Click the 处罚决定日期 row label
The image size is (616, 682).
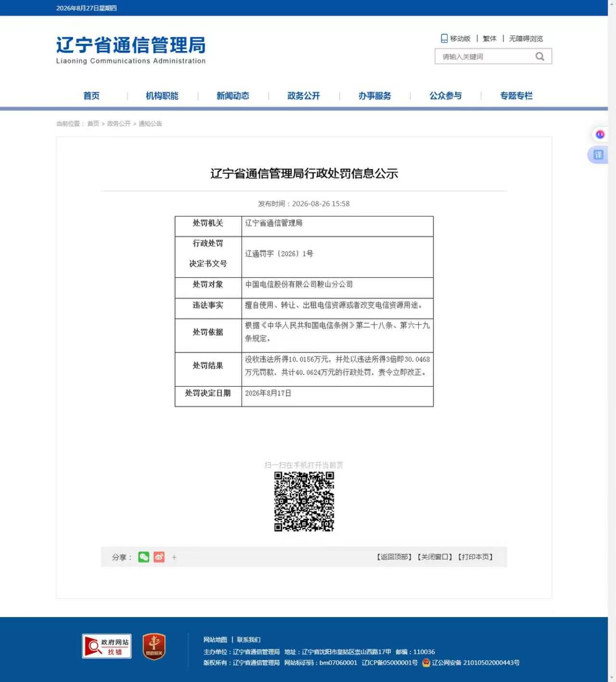coord(208,393)
